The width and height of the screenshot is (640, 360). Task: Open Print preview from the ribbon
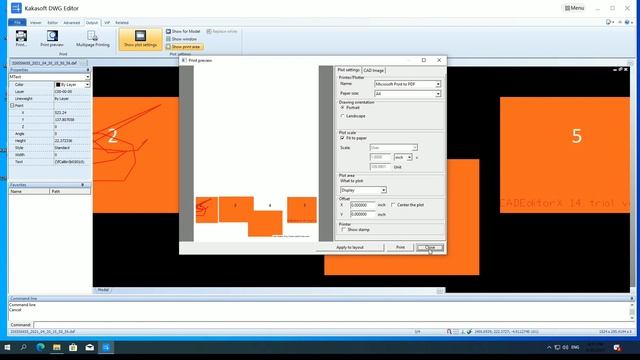tap(52, 38)
